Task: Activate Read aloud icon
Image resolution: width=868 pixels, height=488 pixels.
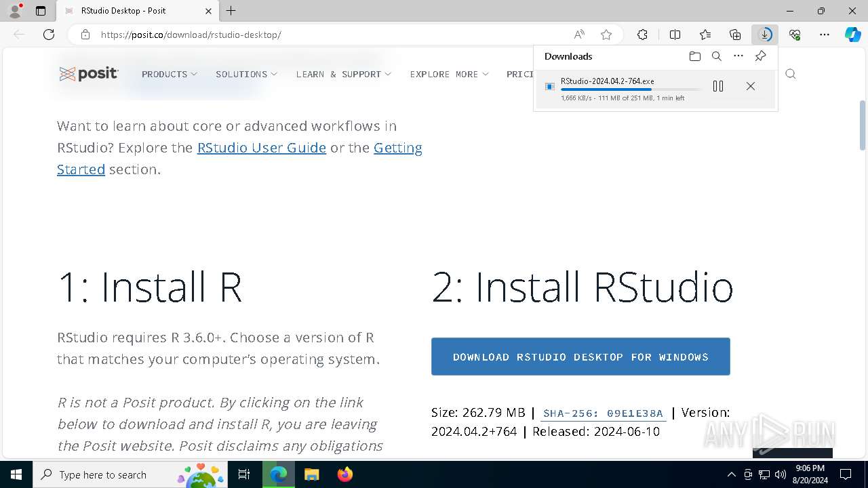Action: 579,35
